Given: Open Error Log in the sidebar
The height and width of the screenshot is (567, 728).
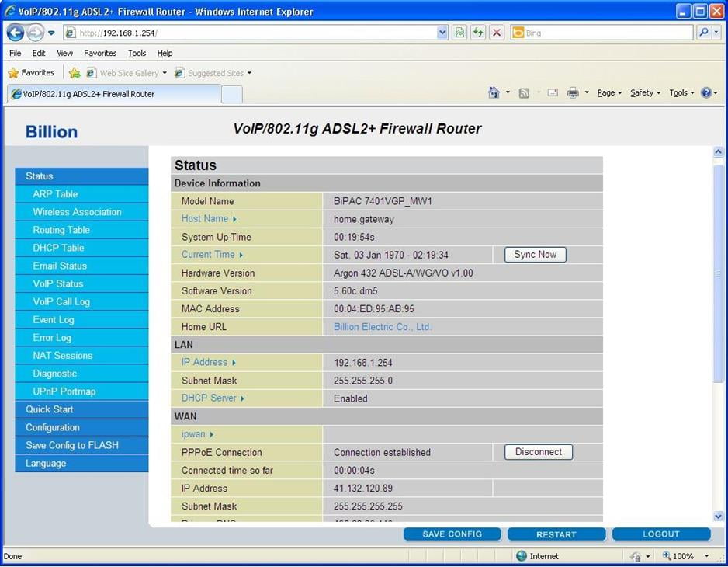Looking at the screenshot, I should (81, 338).
